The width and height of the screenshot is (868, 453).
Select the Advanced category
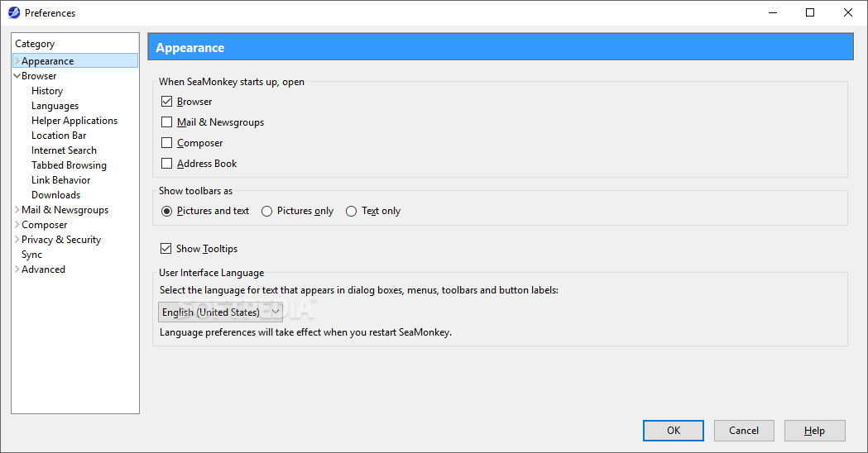43,270
